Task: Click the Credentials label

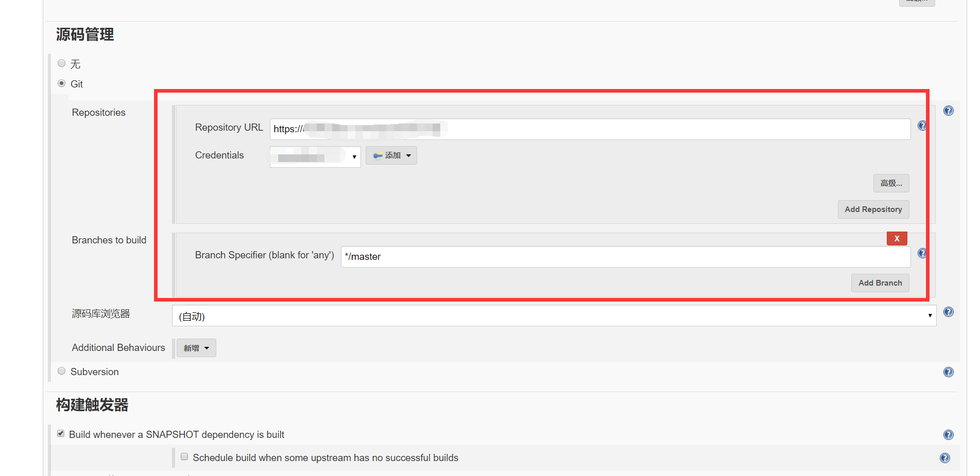Action: click(219, 155)
